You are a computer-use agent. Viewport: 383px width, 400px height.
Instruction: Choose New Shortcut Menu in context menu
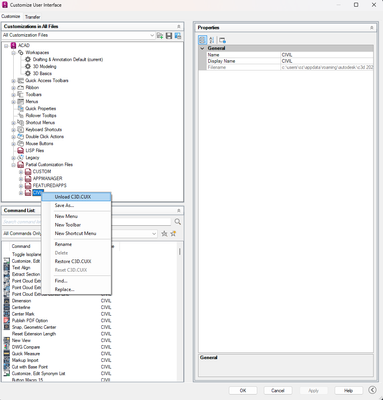click(76, 233)
